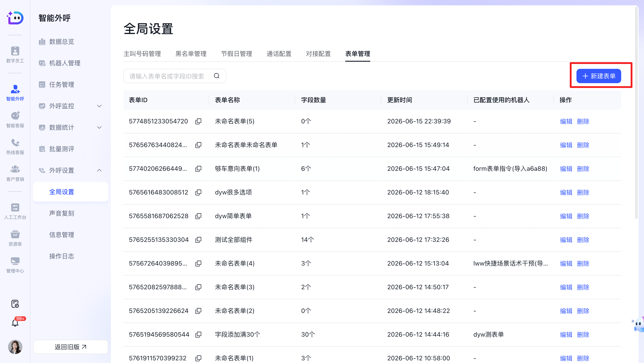The image size is (644, 363).
Task: Click the search magnifier icon
Action: [x=216, y=76]
